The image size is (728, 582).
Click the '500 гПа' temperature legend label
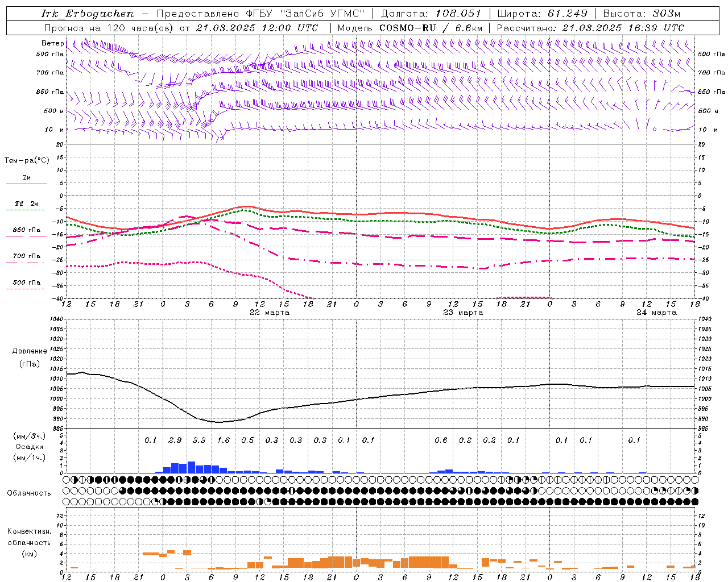tap(27, 282)
